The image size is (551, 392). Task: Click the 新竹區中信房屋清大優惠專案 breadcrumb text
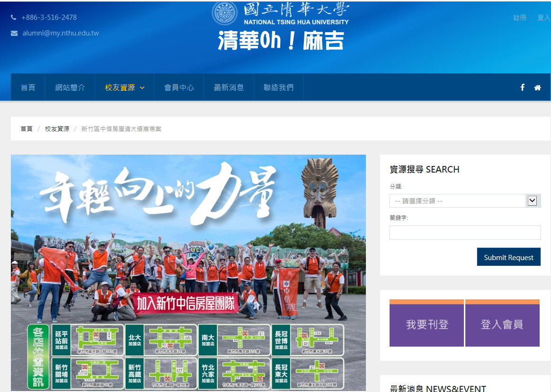click(121, 129)
